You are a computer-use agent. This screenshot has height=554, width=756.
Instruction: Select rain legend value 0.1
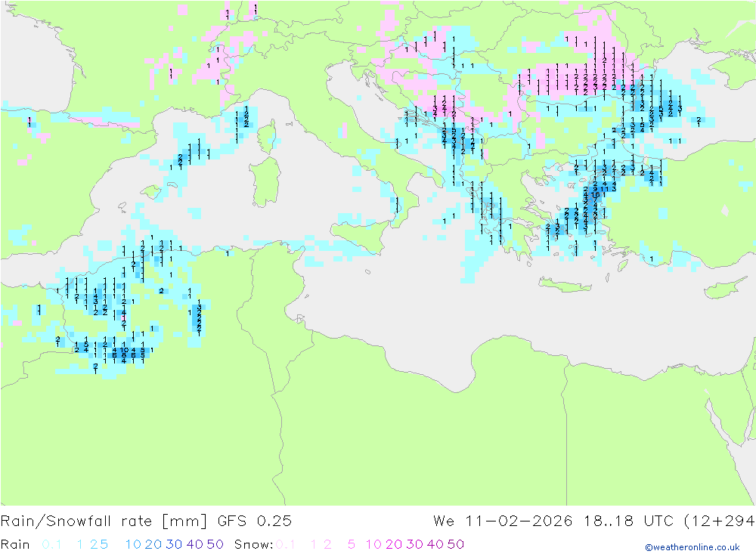pos(51,544)
